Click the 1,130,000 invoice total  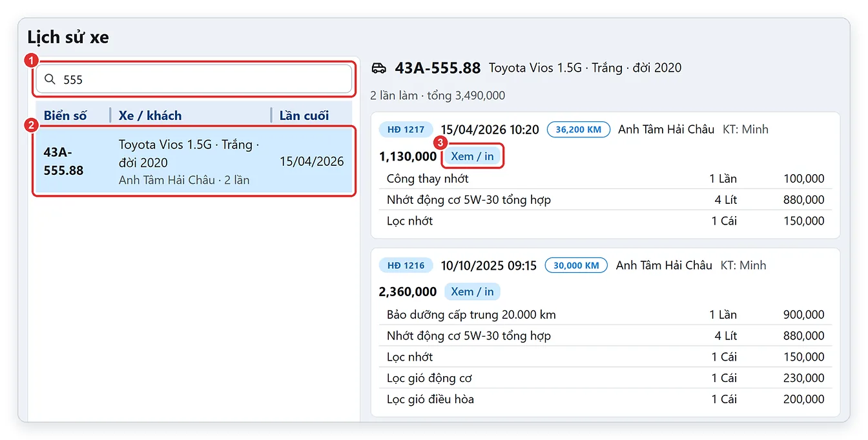tap(408, 156)
